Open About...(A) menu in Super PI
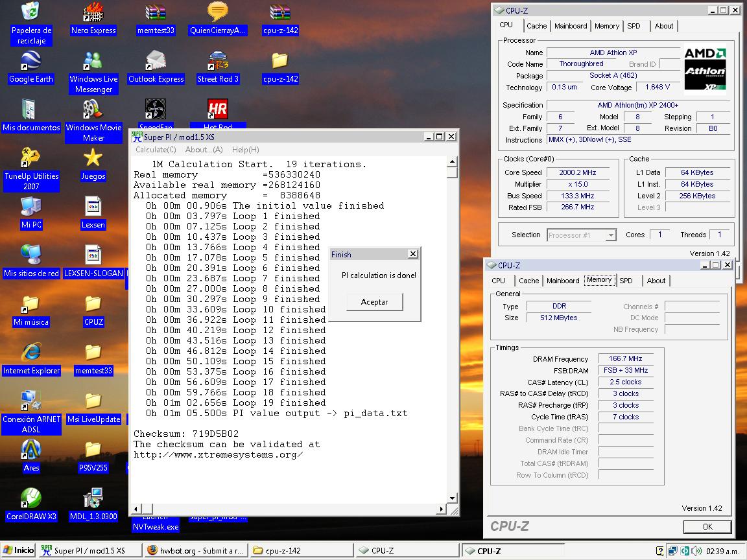Viewport: 747px width, 560px height. point(204,150)
